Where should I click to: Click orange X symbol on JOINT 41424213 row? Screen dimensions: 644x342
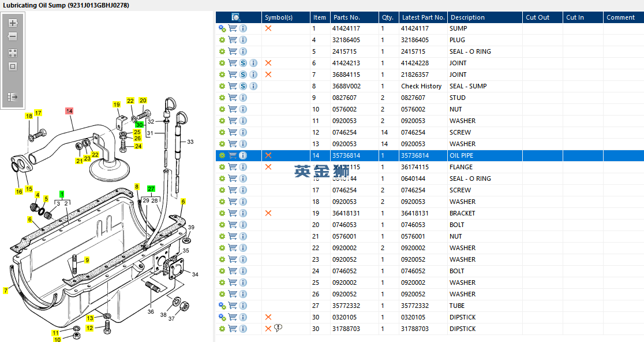(268, 63)
